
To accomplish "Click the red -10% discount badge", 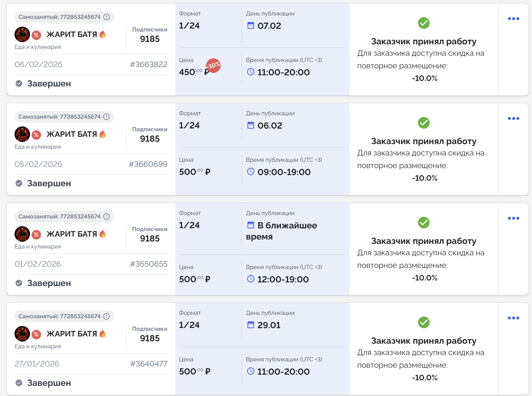I will coord(213,65).
